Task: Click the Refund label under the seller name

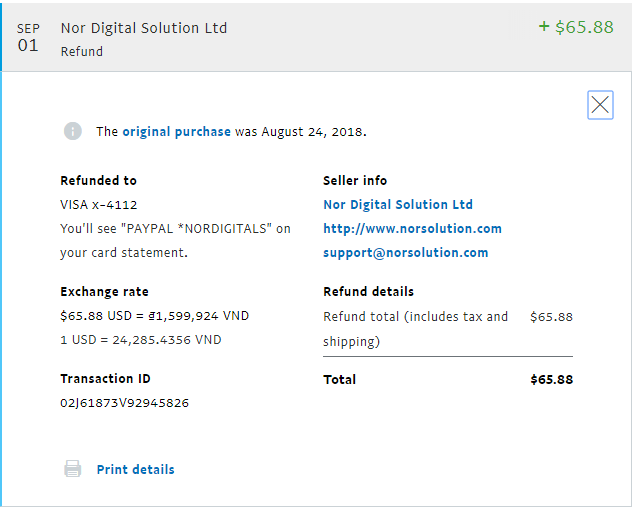Action: click(81, 51)
